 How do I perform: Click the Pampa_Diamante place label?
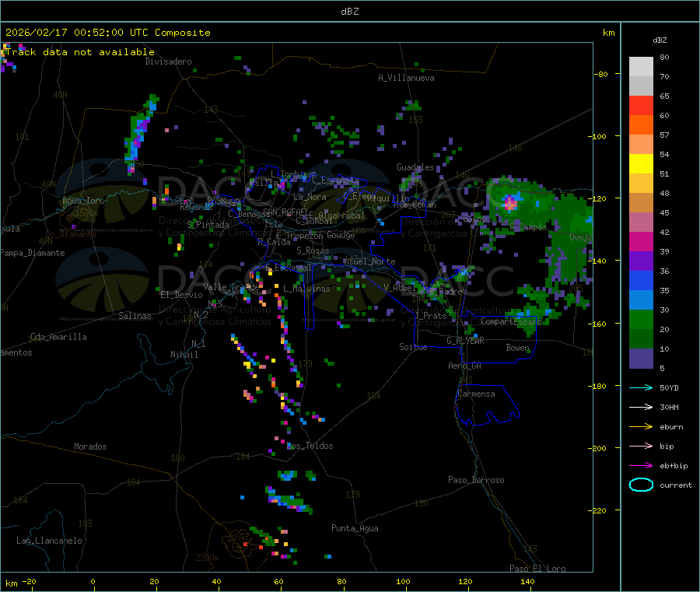click(x=33, y=253)
